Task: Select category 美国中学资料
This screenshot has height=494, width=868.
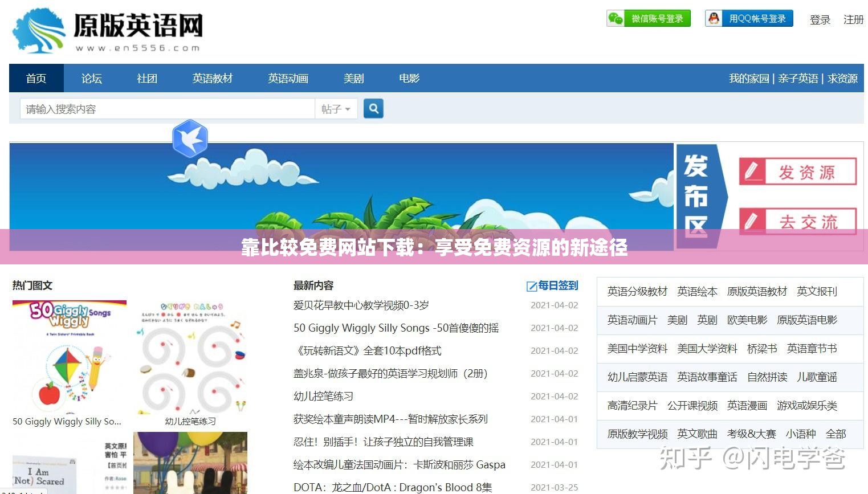Action: pyautogui.click(x=637, y=349)
